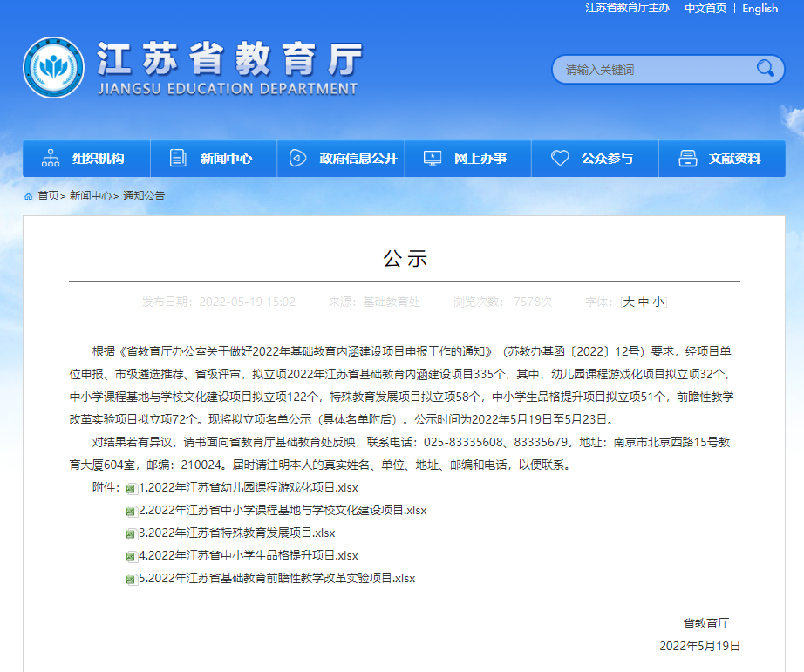Go to 通知公告 in the breadcrumb
804x672 pixels.
click(144, 196)
